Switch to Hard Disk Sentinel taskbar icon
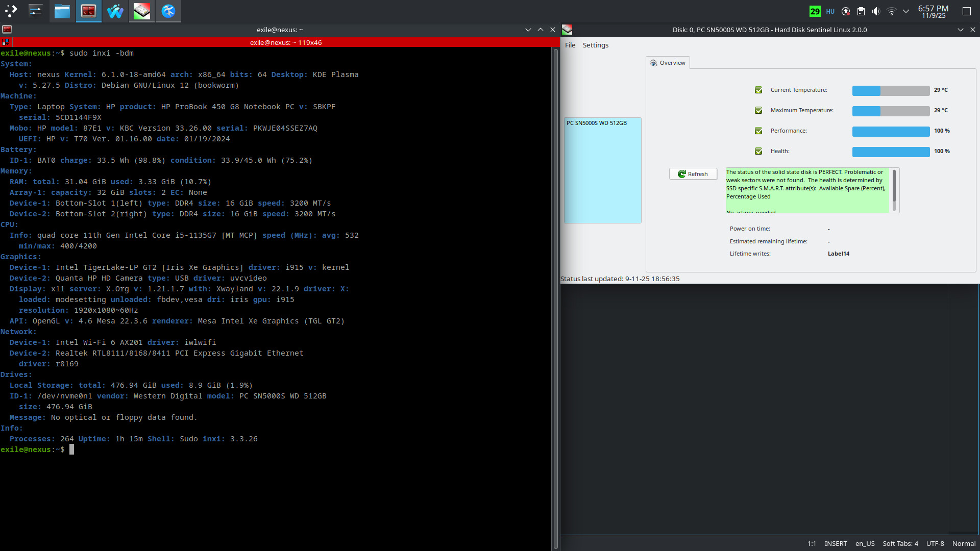Image resolution: width=980 pixels, height=551 pixels. point(142,11)
